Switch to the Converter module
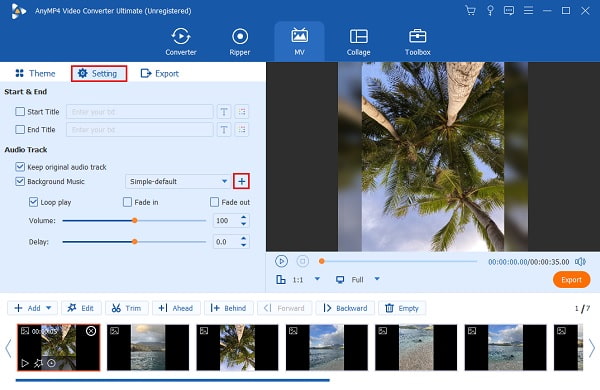 point(181,42)
